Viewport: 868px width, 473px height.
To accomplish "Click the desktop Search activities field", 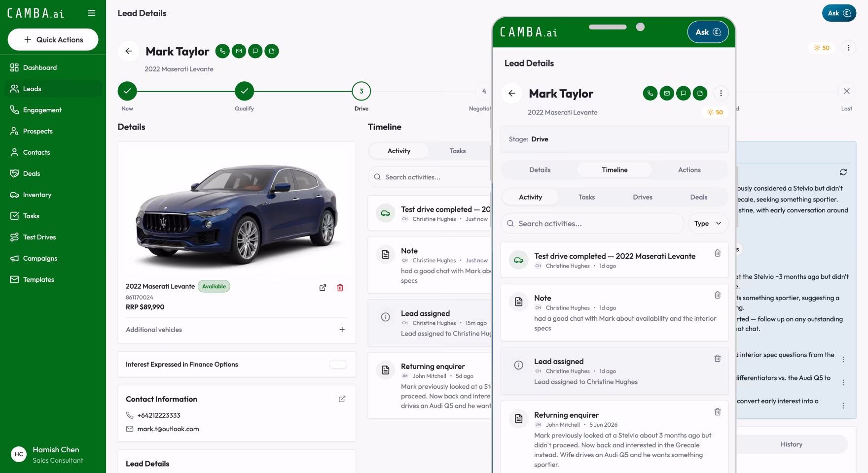I will (x=429, y=177).
